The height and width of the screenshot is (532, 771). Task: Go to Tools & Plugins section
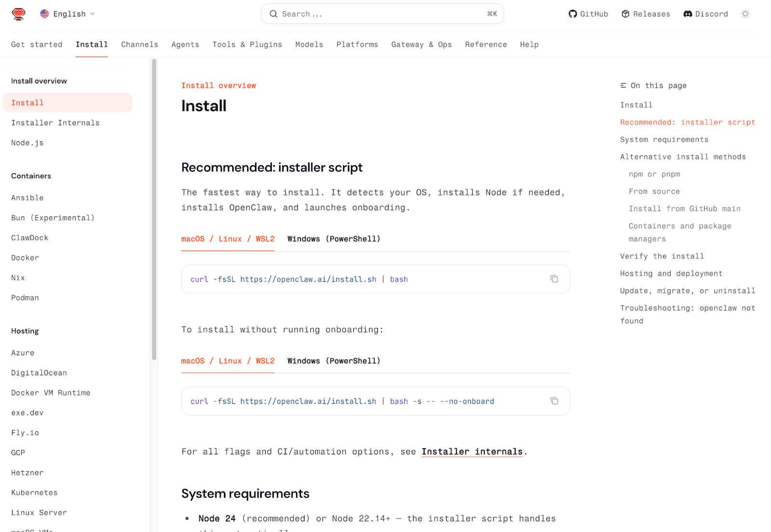tap(247, 44)
